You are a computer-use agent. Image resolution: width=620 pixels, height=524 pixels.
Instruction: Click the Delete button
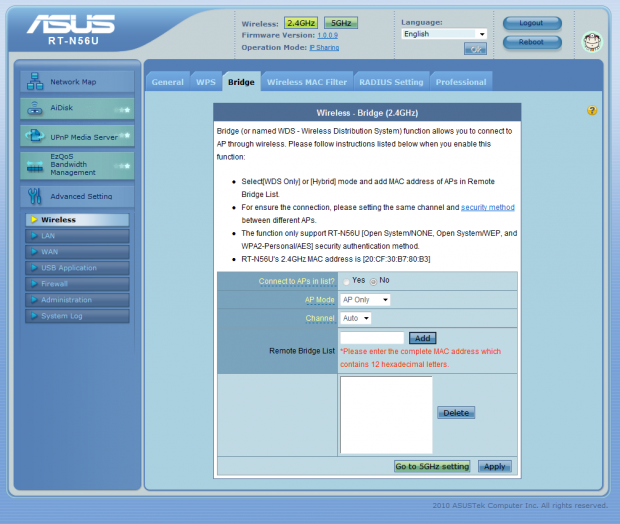click(456, 412)
